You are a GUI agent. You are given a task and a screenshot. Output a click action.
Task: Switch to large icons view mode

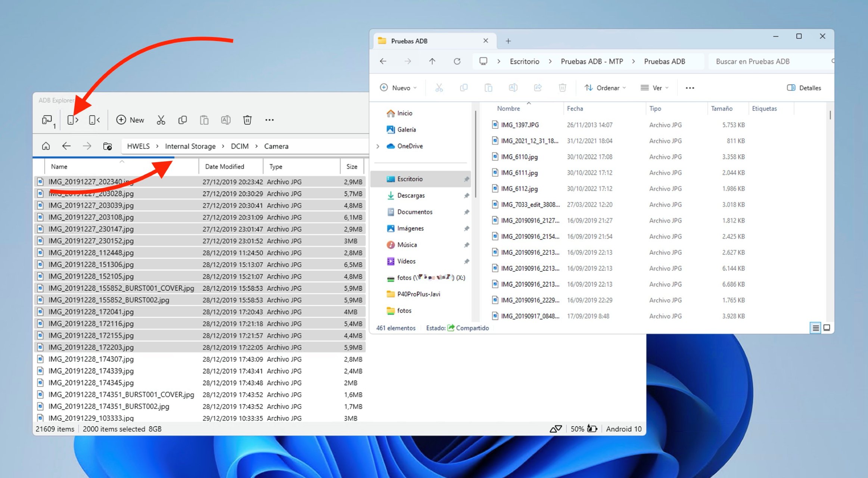click(x=827, y=328)
